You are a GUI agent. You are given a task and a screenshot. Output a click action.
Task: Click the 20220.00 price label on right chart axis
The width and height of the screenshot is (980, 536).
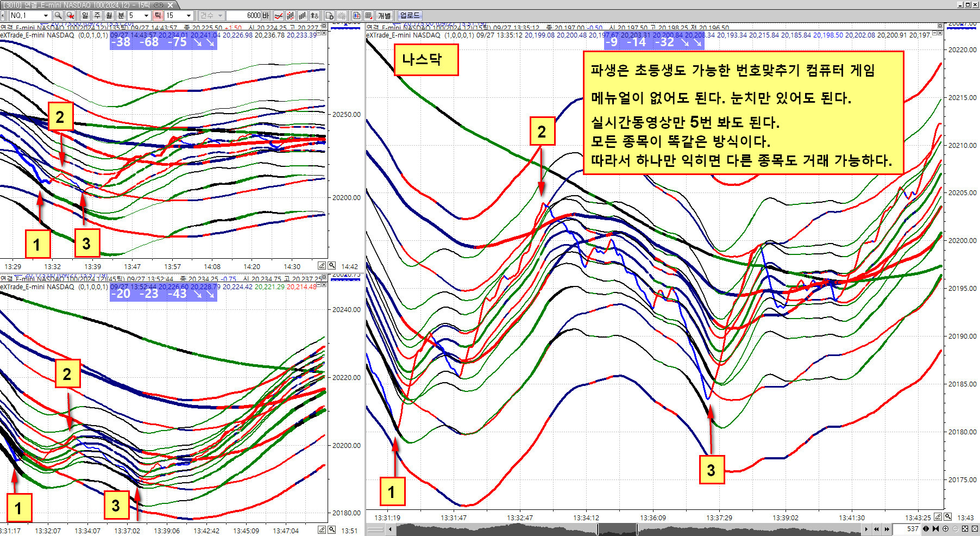963,49
